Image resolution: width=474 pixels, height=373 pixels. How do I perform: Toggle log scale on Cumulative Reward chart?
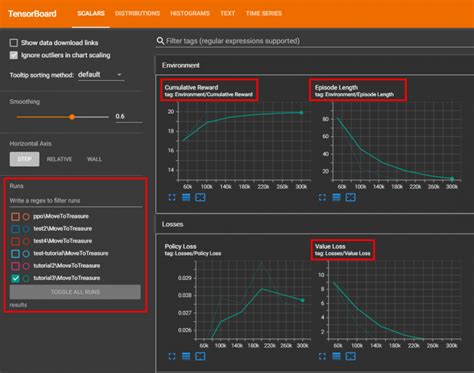tap(186, 197)
